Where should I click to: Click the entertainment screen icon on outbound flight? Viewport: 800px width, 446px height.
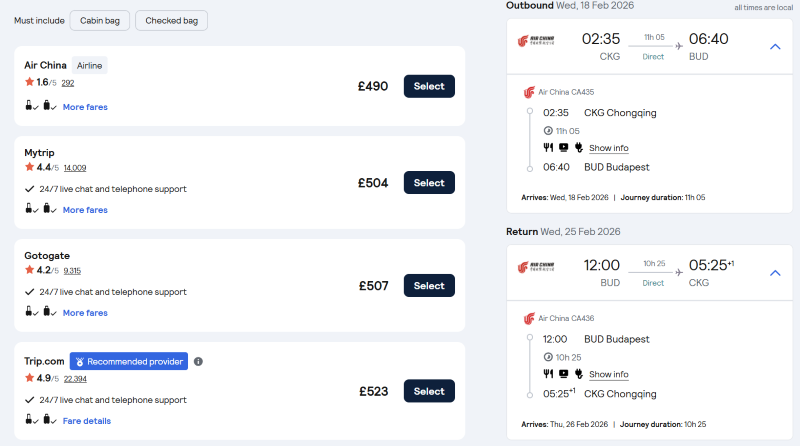pyautogui.click(x=563, y=148)
